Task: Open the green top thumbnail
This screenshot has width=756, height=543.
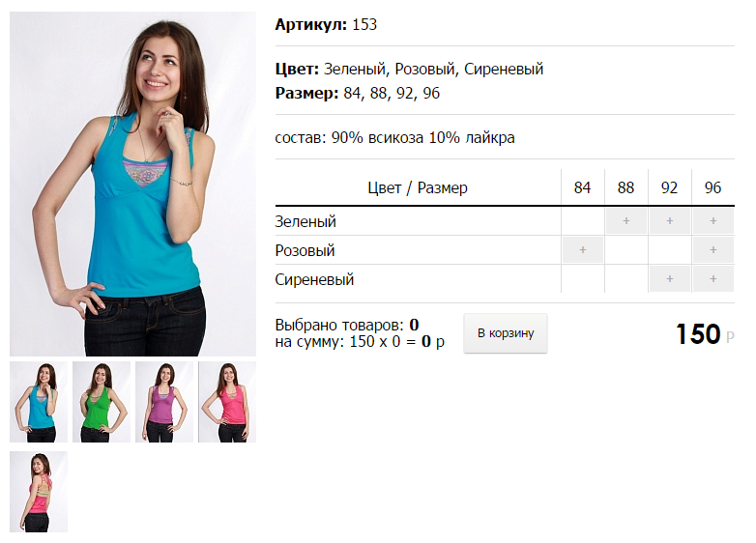Action: [x=102, y=402]
